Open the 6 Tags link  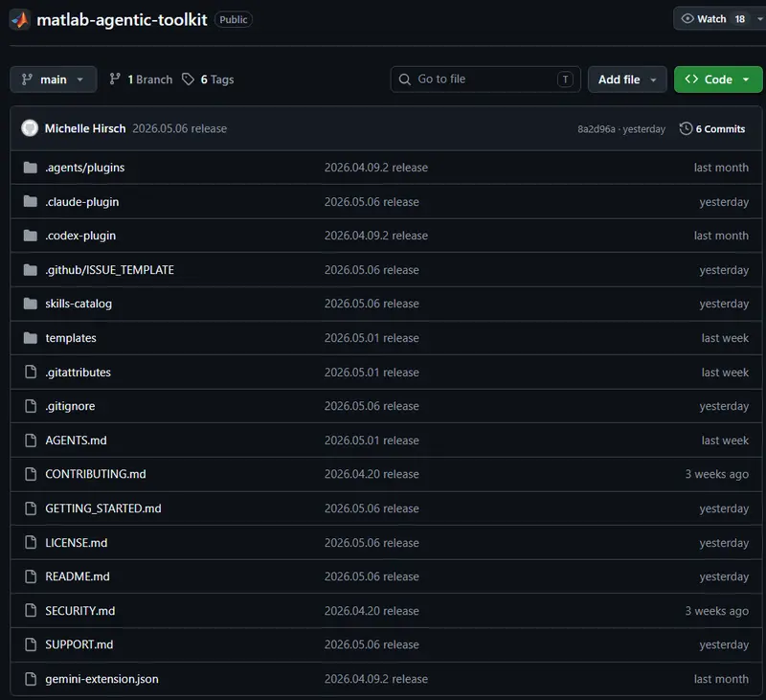(208, 79)
